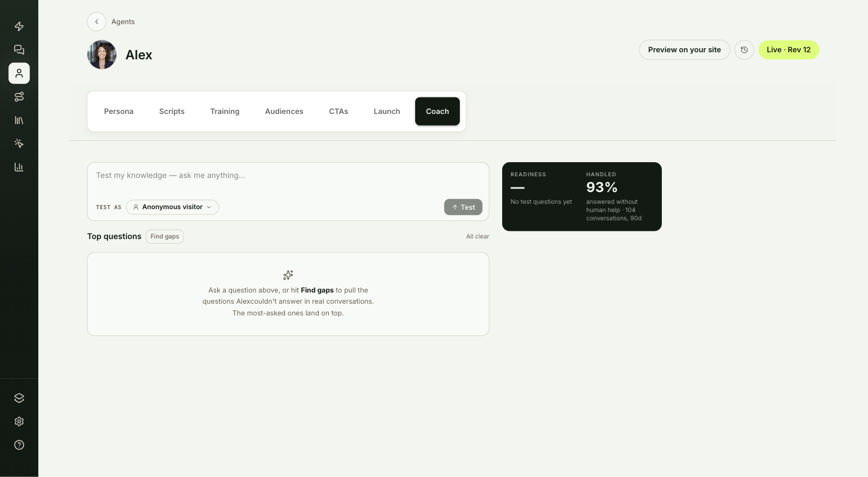This screenshot has height=477, width=868.
Task: Click Preview on your site button
Action: tap(684, 50)
